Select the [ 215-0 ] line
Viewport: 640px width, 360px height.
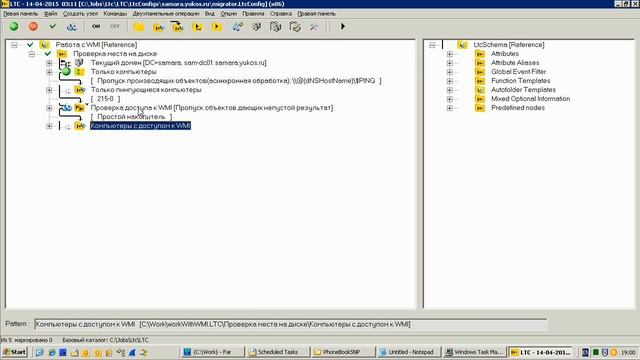(x=105, y=99)
